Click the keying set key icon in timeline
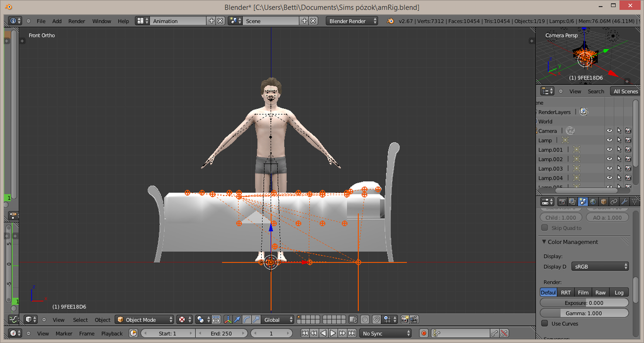Screen dimensions: 644x343 437,333
